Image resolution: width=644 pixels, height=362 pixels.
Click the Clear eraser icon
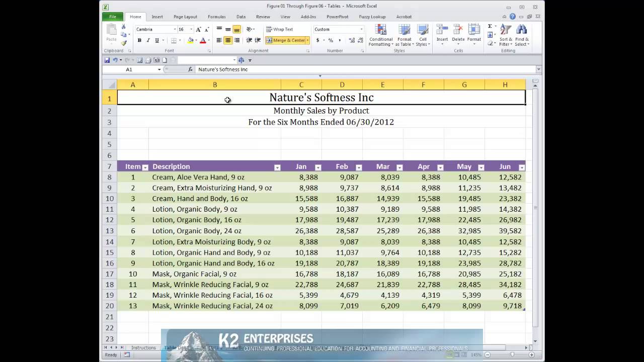coord(490,43)
